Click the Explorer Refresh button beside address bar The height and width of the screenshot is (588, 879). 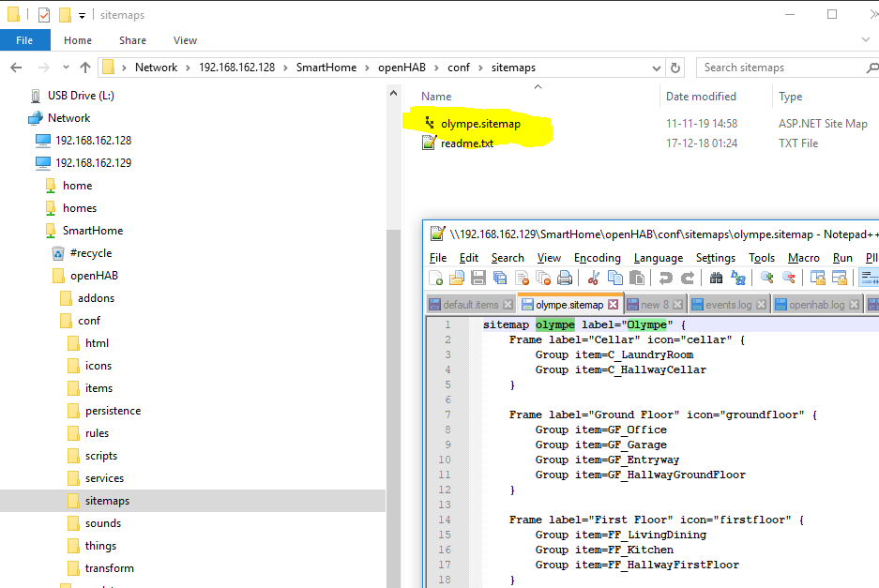click(675, 68)
